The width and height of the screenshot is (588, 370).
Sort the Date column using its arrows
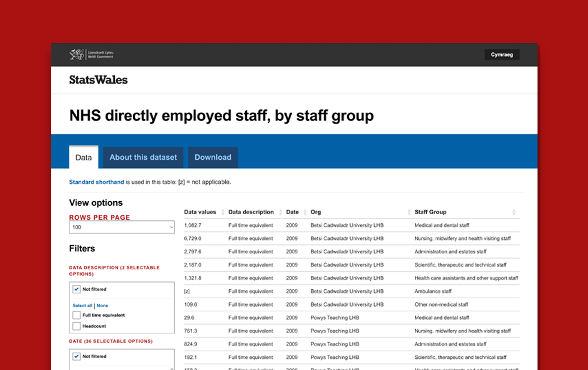pyautogui.click(x=305, y=212)
